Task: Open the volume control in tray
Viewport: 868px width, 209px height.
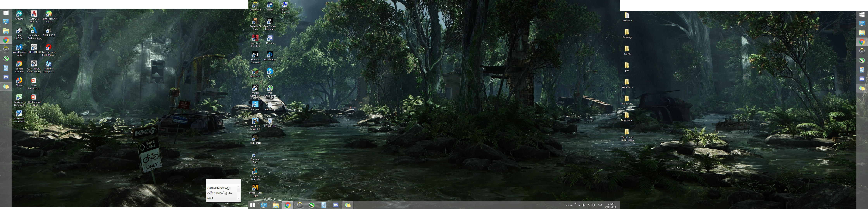Action: pos(584,205)
